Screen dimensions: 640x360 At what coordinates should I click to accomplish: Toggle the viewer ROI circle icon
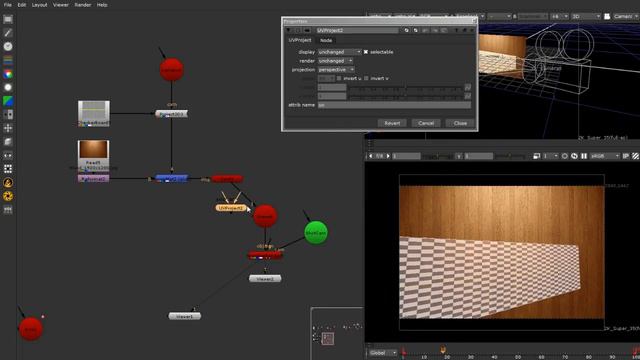pyautogui.click(x=564, y=156)
